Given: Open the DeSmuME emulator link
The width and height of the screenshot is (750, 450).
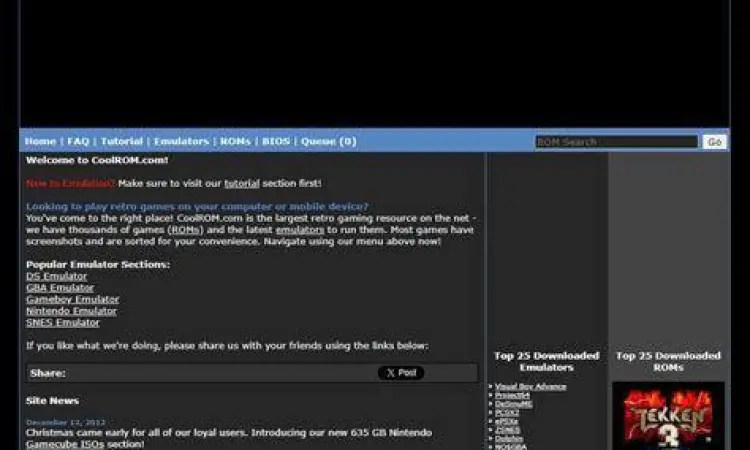Looking at the screenshot, I should 514,403.
